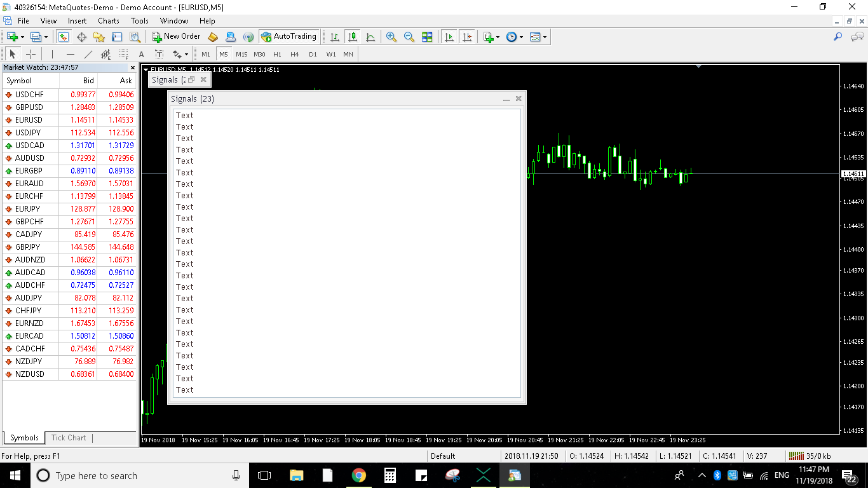Select the Text 'A' drawing tool
This screenshot has width=868, height=488.
(x=141, y=54)
